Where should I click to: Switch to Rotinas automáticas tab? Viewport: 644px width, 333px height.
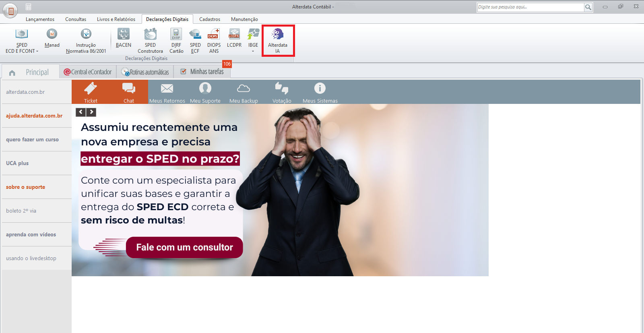point(145,72)
